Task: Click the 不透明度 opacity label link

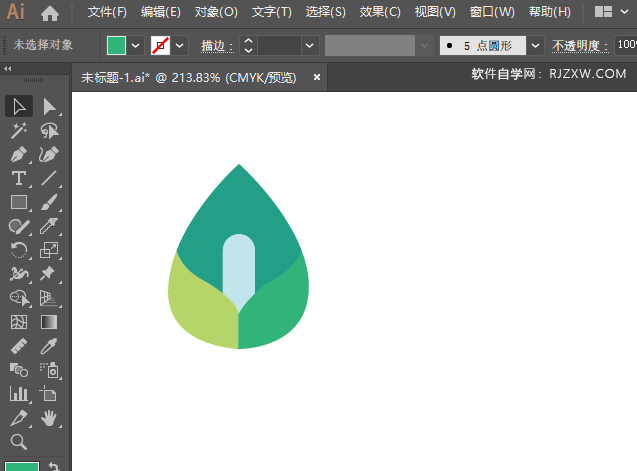Action: pyautogui.click(x=580, y=46)
